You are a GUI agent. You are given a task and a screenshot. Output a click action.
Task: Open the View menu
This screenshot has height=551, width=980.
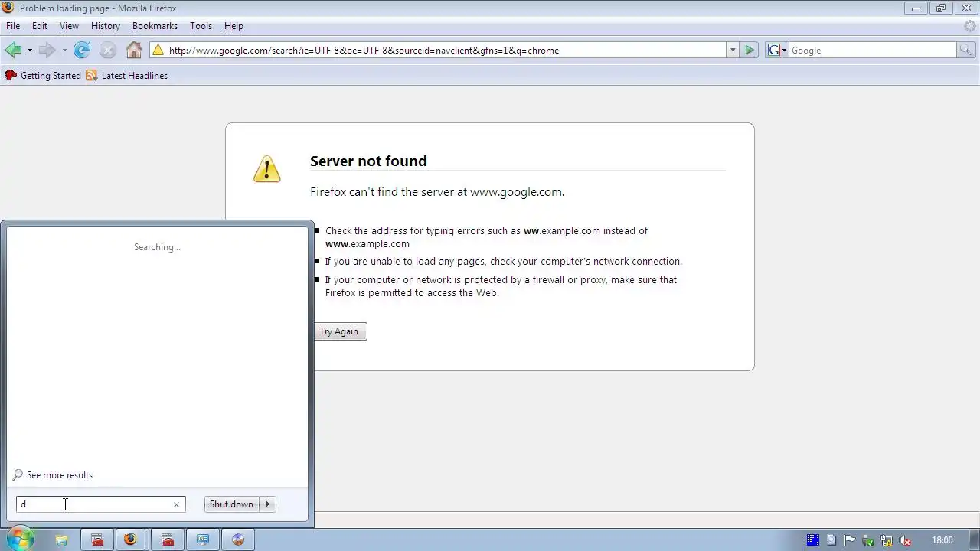pos(69,26)
